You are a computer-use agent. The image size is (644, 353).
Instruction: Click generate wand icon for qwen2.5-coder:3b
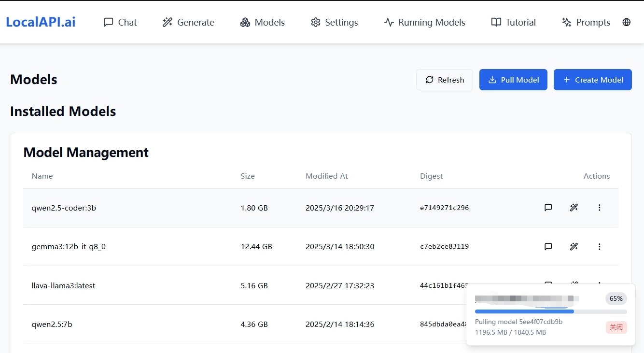574,208
